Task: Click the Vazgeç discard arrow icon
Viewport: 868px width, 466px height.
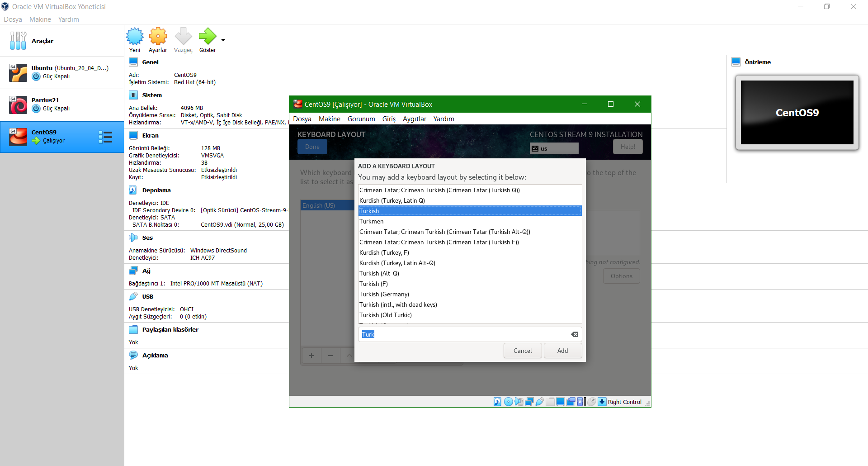Action: click(183, 36)
